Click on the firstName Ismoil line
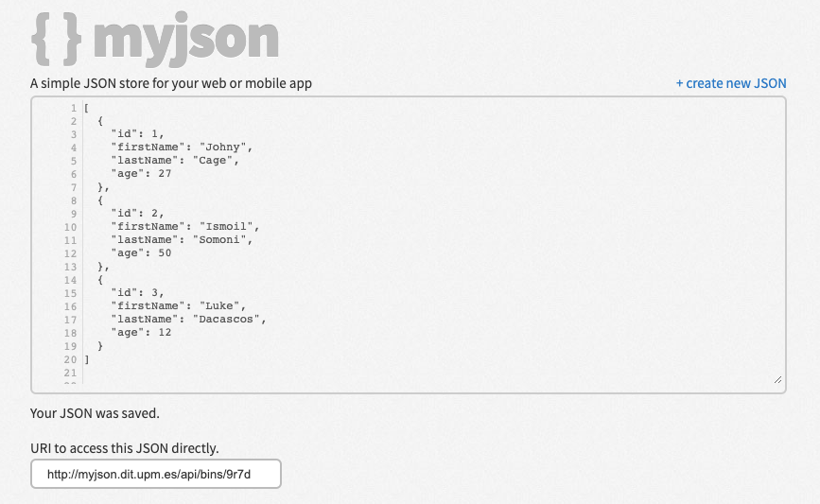The height and width of the screenshot is (504, 820). tap(185, 226)
